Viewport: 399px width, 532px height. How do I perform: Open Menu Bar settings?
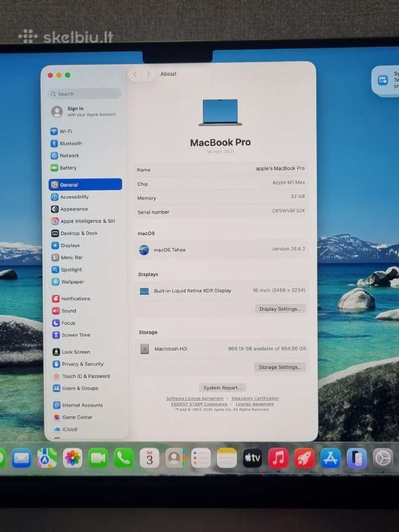pyautogui.click(x=67, y=258)
